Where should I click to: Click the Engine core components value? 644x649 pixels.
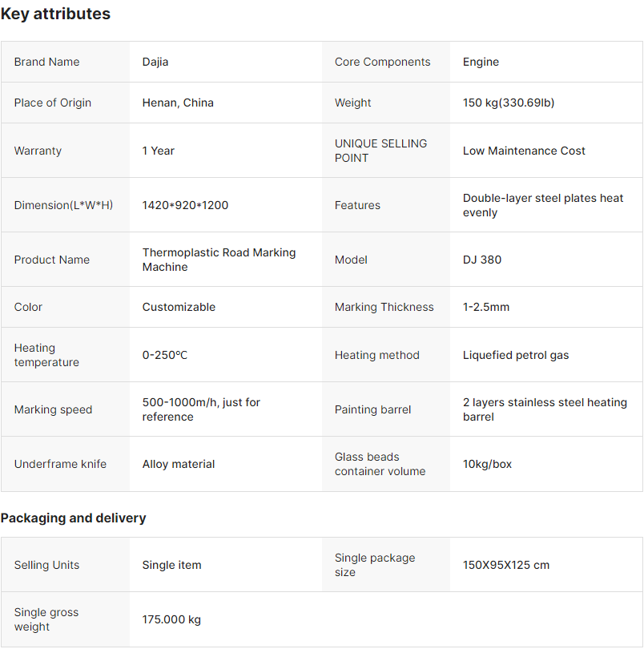coord(481,62)
